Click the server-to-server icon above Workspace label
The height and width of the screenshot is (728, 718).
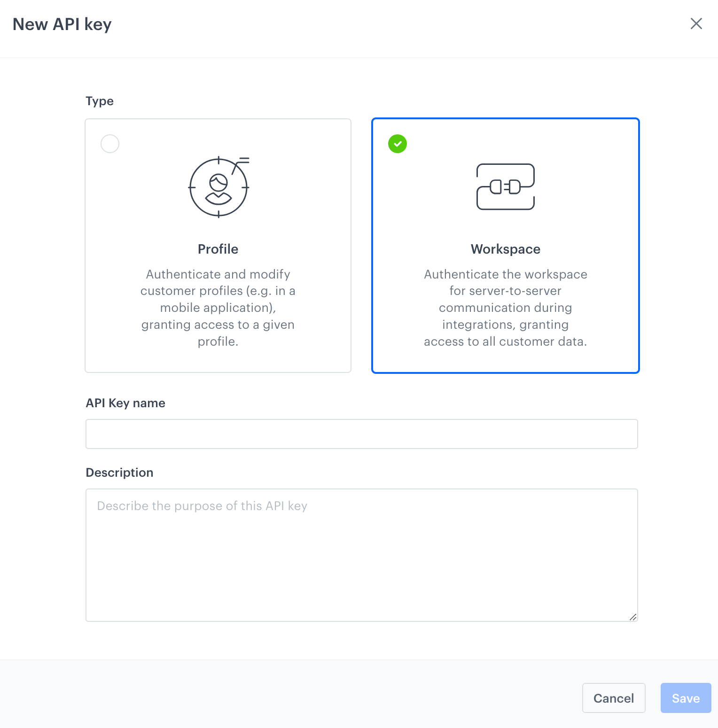coord(505,186)
